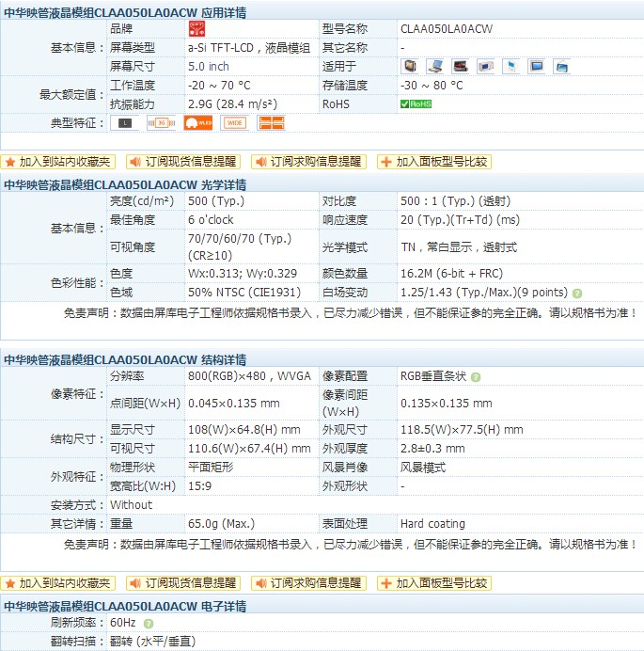Click the '65.0g (Max.)' weight value
The image size is (644, 651).
click(221, 524)
